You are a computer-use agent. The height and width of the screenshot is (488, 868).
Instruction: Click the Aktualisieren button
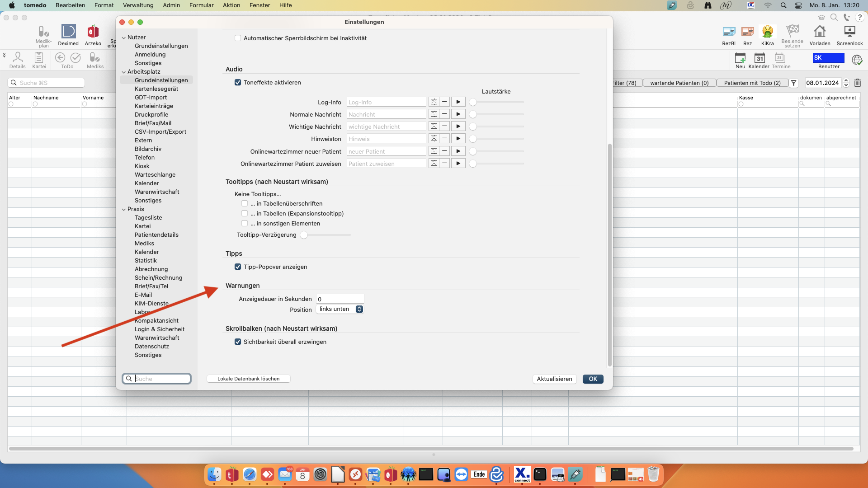554,379
